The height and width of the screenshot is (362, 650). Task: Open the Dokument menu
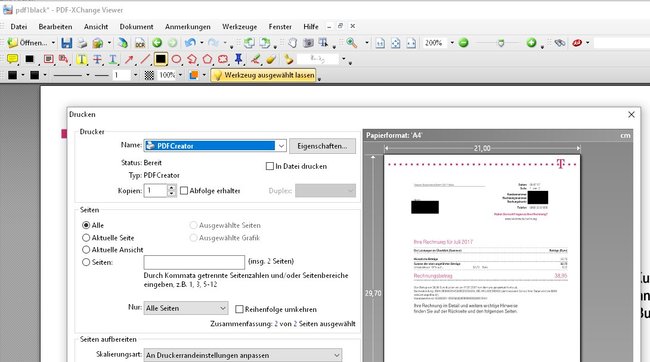pyautogui.click(x=136, y=27)
